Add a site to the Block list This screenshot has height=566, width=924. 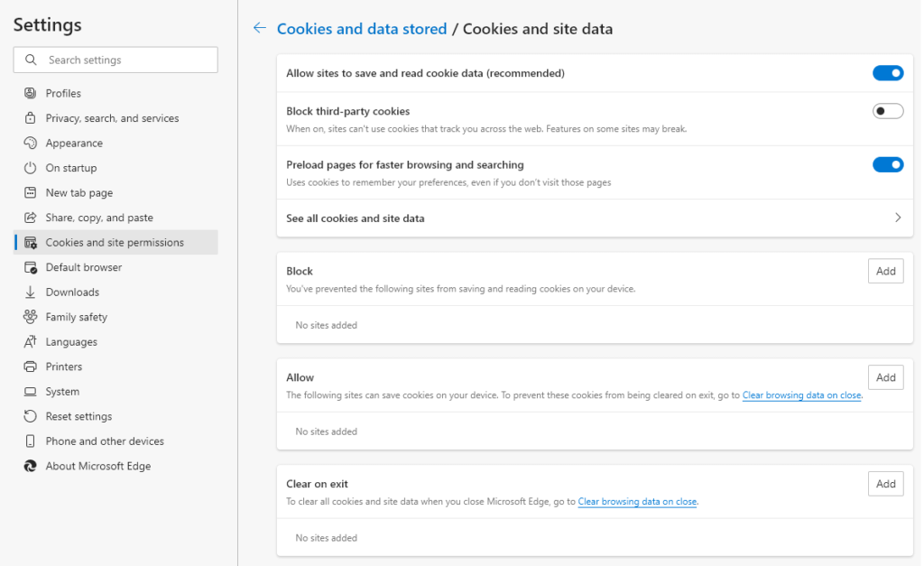(x=885, y=271)
